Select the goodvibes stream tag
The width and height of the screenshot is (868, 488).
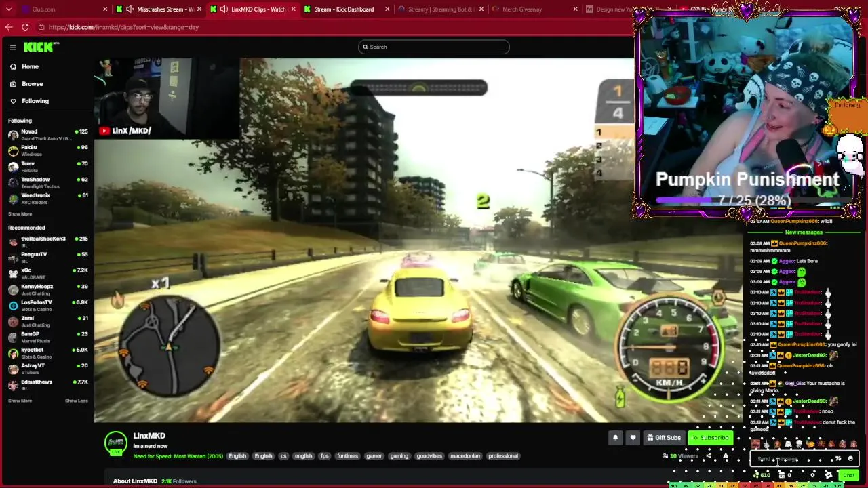(429, 456)
